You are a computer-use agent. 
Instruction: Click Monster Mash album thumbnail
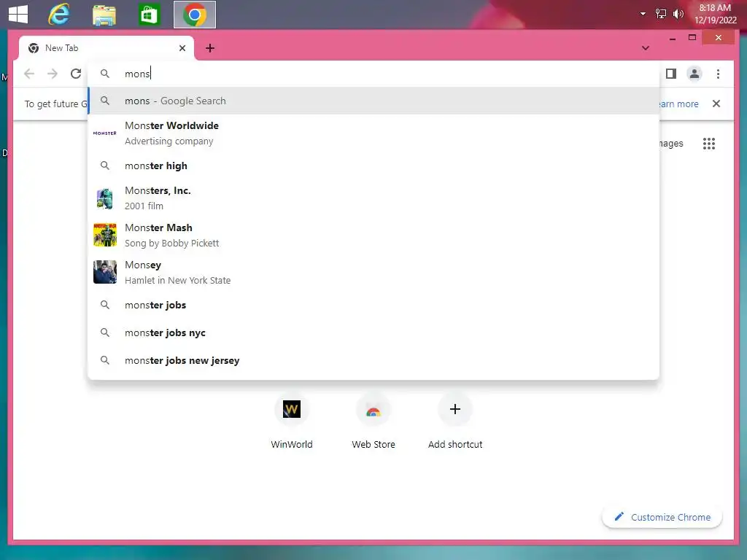[105, 235]
